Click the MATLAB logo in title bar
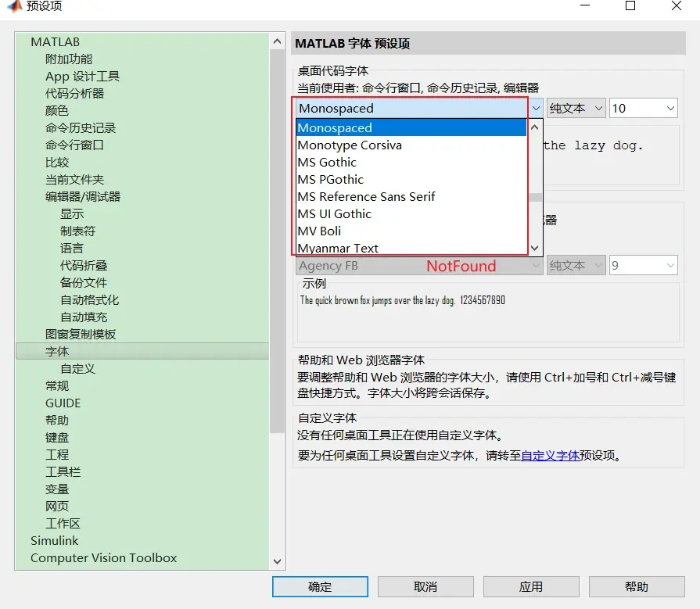700x609 pixels. (15, 5)
